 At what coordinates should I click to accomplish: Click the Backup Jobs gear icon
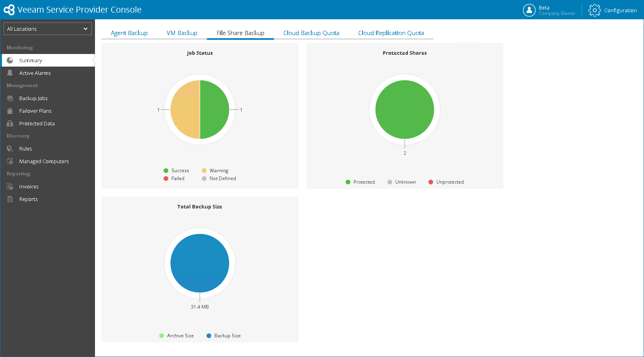[x=10, y=98]
